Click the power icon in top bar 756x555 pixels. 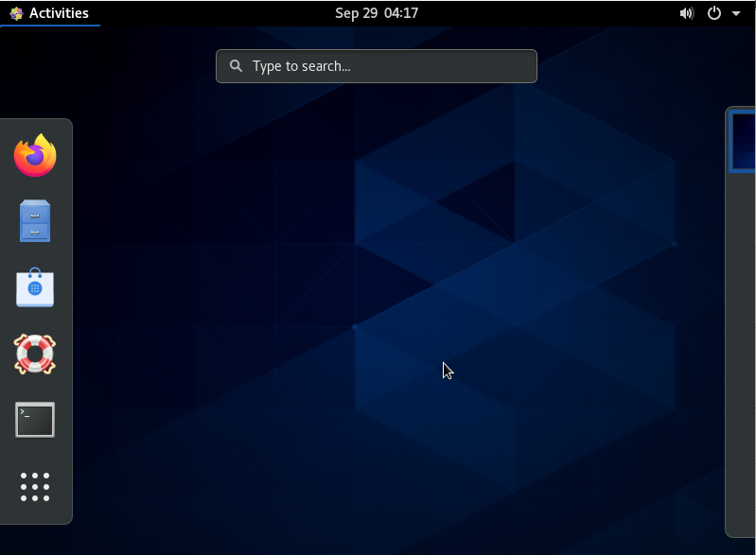click(x=714, y=13)
